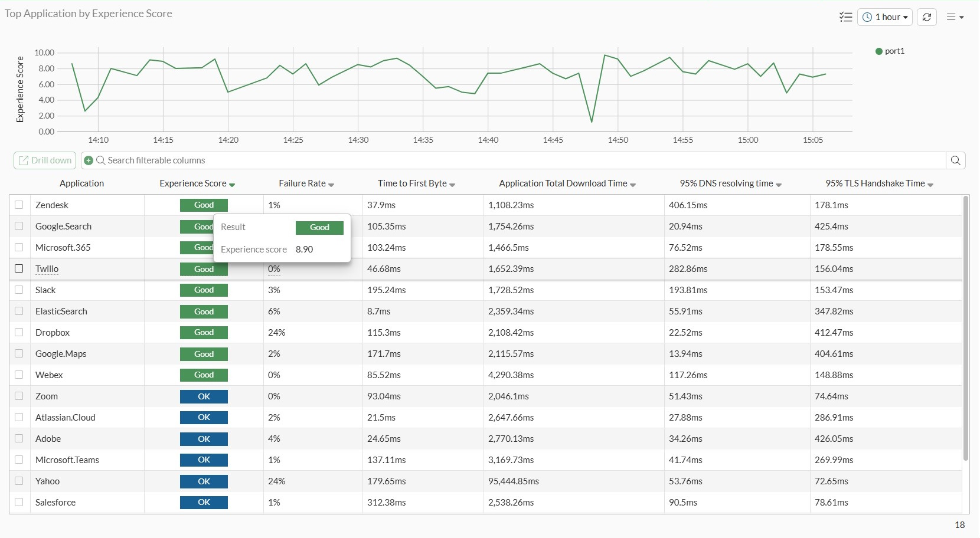Click the Drill down button
The width and height of the screenshot is (980, 538).
[x=44, y=160]
